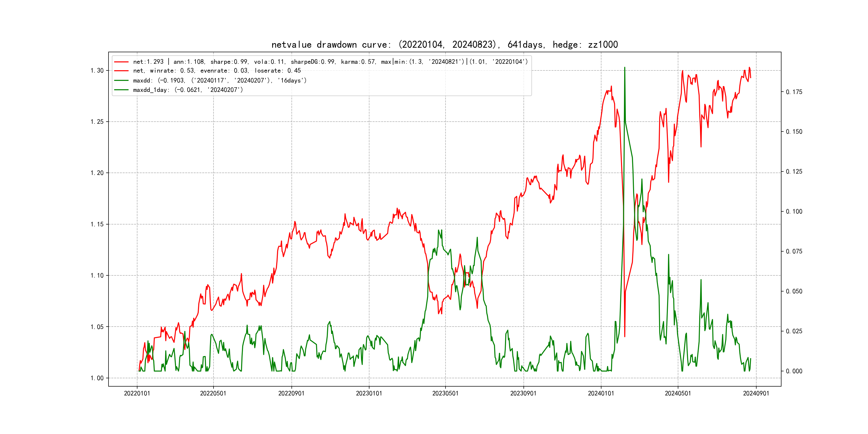
Task: Click the chart title mentioning hedge zz1000
Action: pyautogui.click(x=444, y=44)
